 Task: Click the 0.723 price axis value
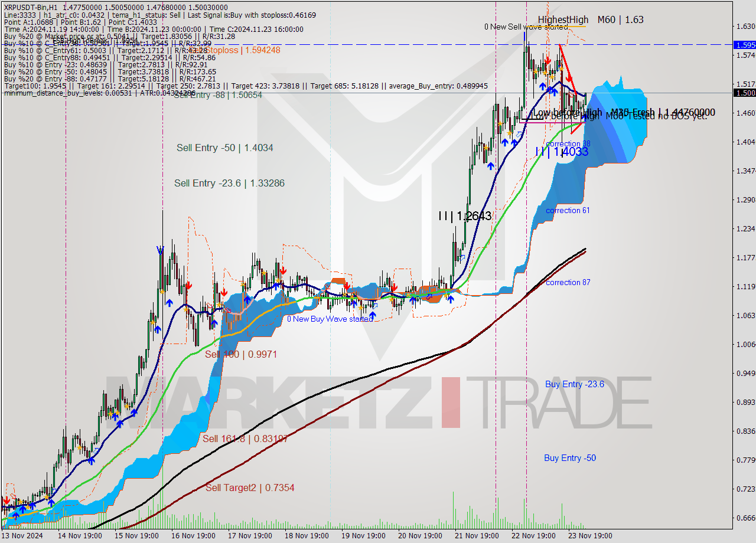coord(745,489)
